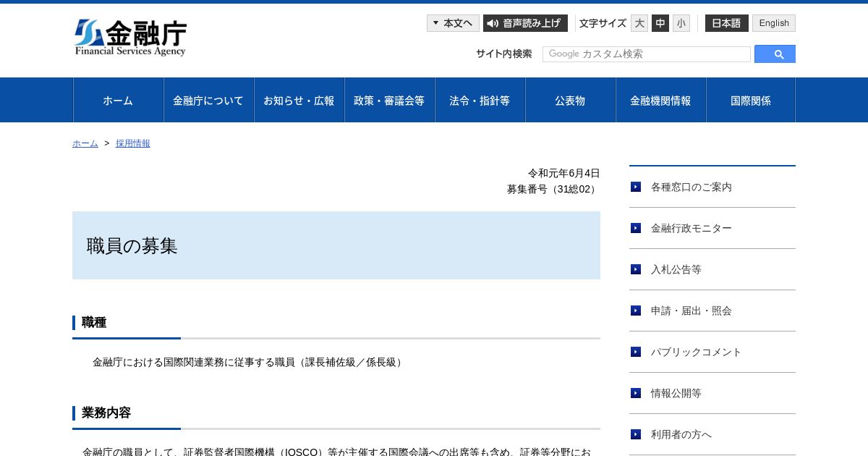Set font size to 大

[x=639, y=23]
